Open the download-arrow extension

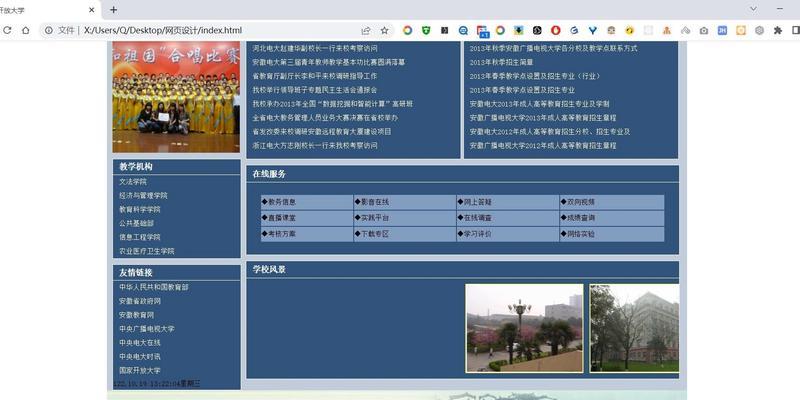[518, 31]
